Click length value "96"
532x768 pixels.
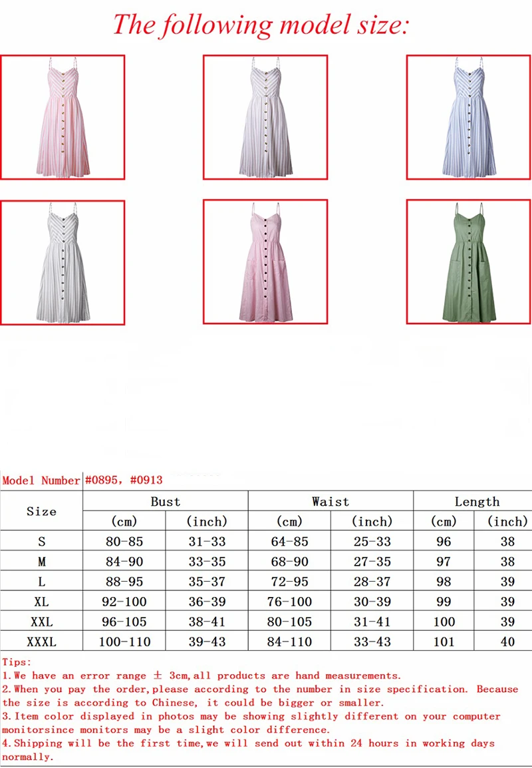tap(444, 542)
